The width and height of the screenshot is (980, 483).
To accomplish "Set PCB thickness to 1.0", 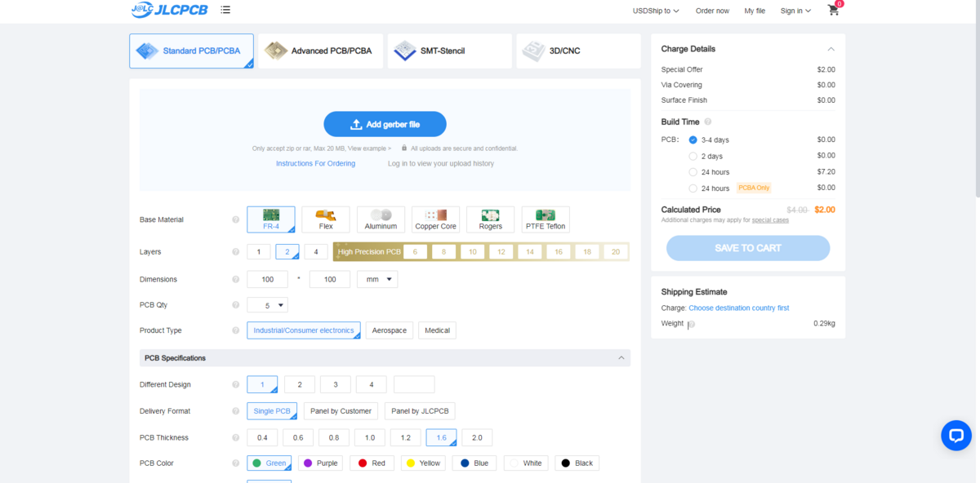I will [369, 438].
